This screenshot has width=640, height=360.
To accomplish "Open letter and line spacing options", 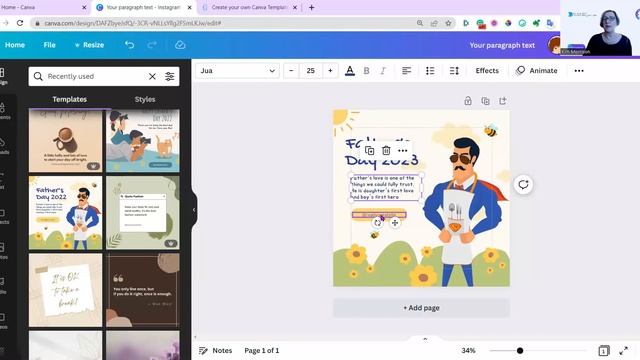I will pos(454,71).
